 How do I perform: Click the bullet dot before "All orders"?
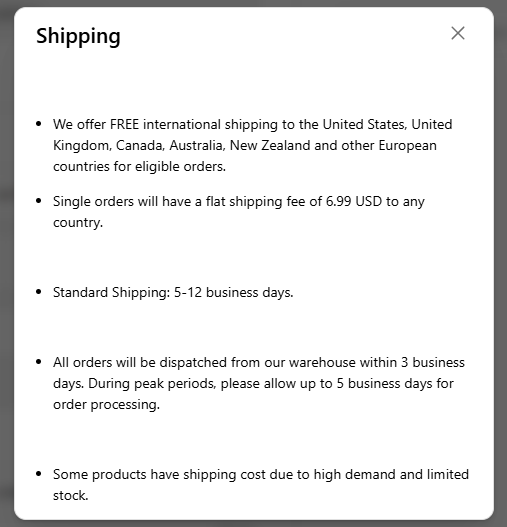tap(39, 362)
